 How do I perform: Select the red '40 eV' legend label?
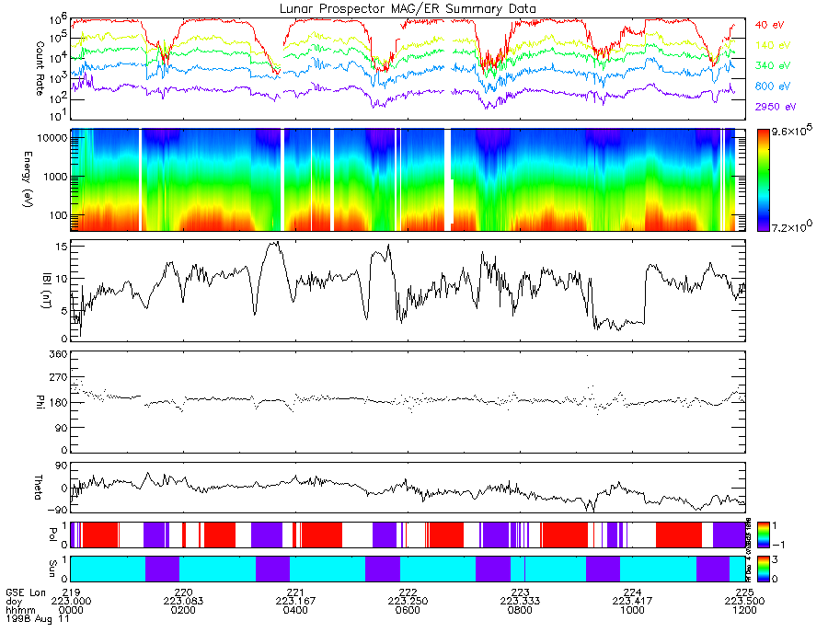pos(769,25)
